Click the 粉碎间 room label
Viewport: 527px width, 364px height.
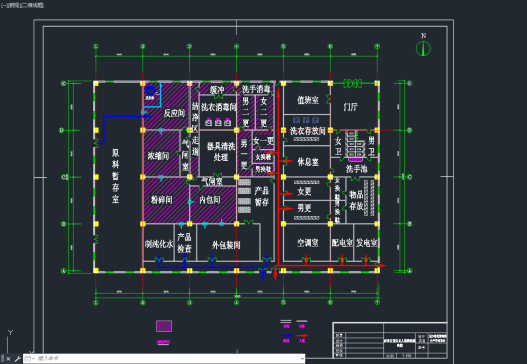[x=162, y=200]
